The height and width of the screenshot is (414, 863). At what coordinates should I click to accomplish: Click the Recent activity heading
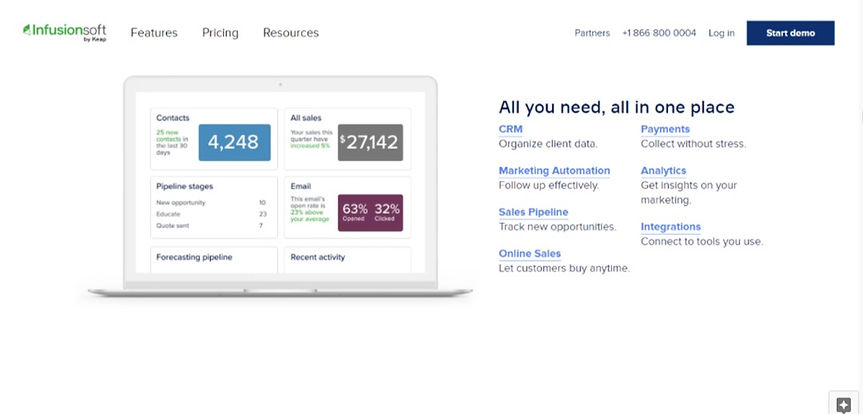[318, 257]
